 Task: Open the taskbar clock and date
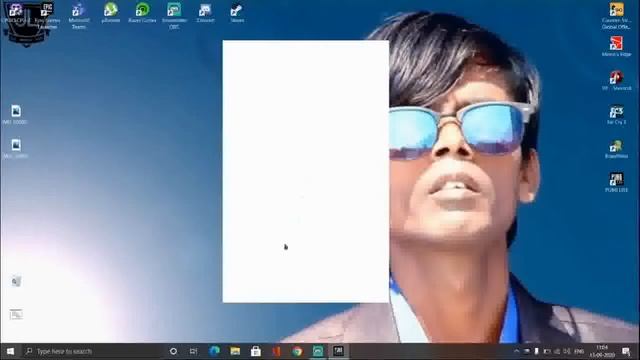(602, 351)
